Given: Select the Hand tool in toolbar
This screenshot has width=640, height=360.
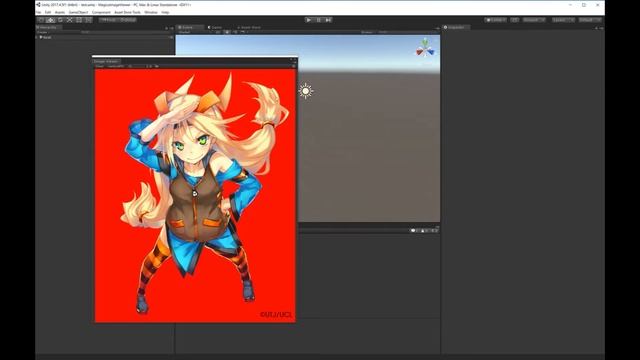Looking at the screenshot, I should pyautogui.click(x=41, y=20).
